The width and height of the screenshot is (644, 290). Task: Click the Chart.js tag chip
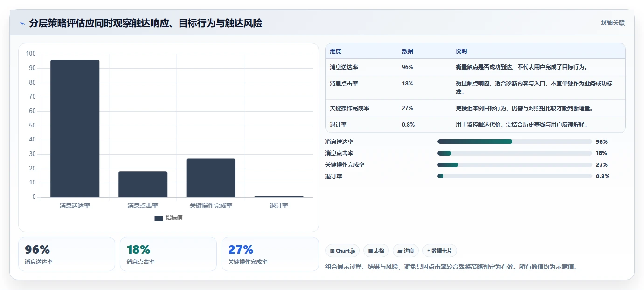pyautogui.click(x=342, y=251)
